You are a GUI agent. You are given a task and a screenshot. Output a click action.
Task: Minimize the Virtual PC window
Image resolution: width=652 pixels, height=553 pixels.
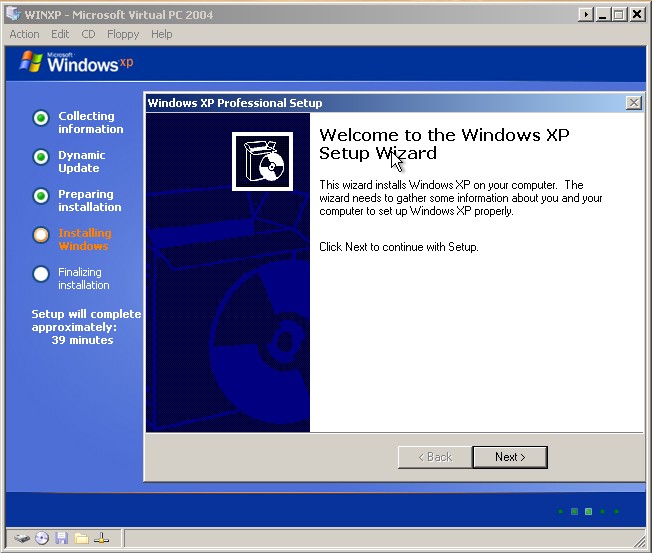pyautogui.click(x=603, y=15)
